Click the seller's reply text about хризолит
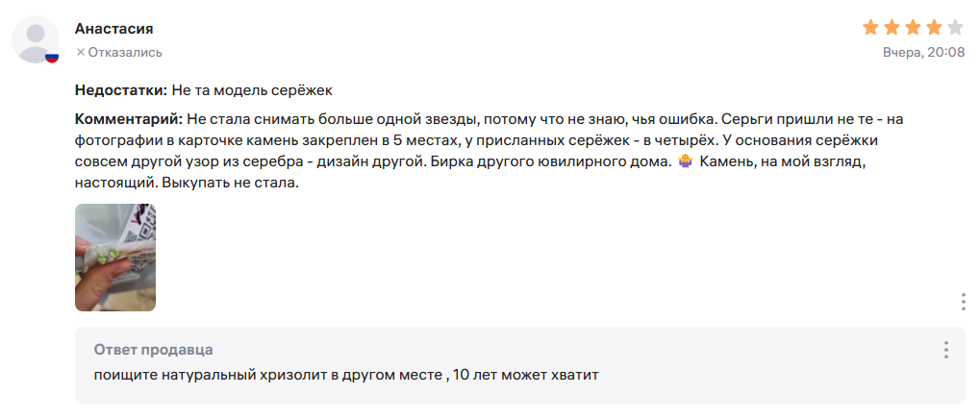 (346, 375)
